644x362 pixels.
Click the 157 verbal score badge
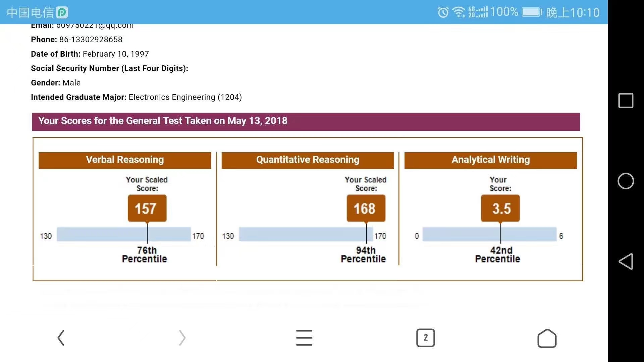147,208
